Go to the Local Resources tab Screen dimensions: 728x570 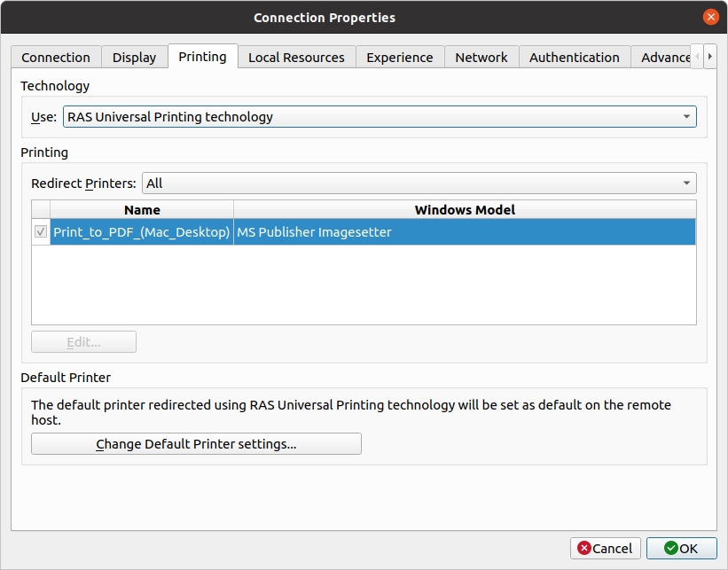pos(296,58)
